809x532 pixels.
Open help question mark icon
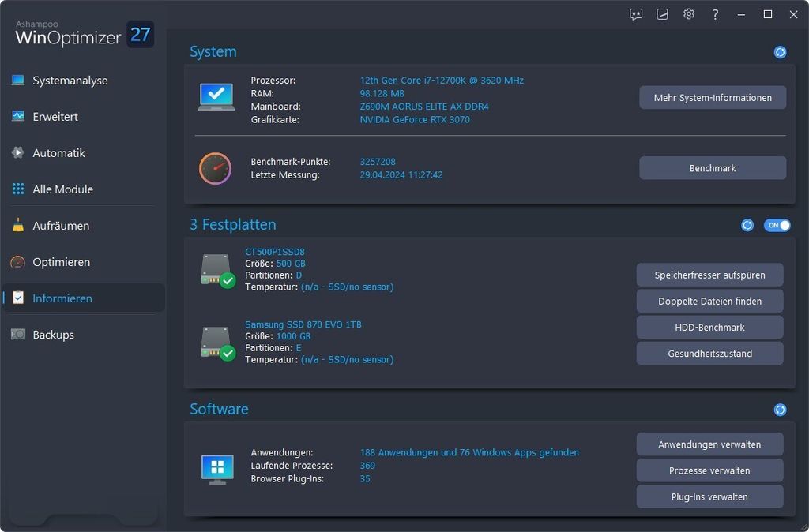(715, 14)
